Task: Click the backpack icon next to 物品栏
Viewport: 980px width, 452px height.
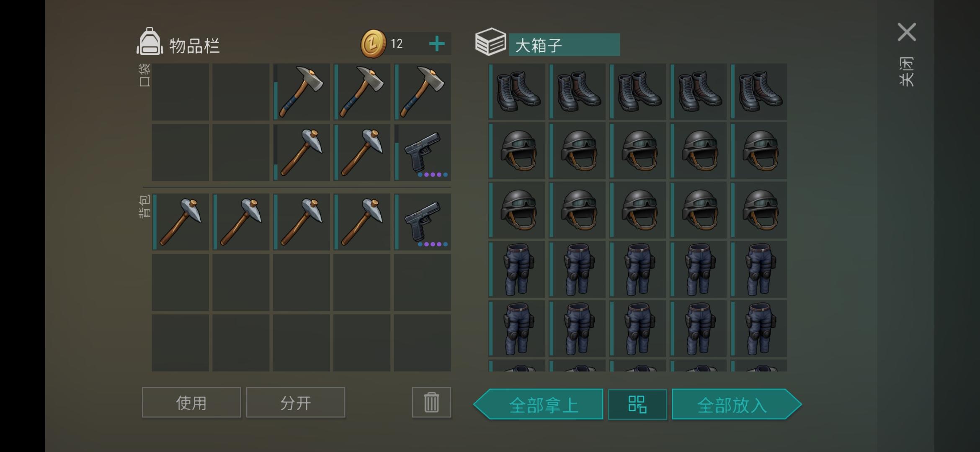Action: pyautogui.click(x=150, y=41)
